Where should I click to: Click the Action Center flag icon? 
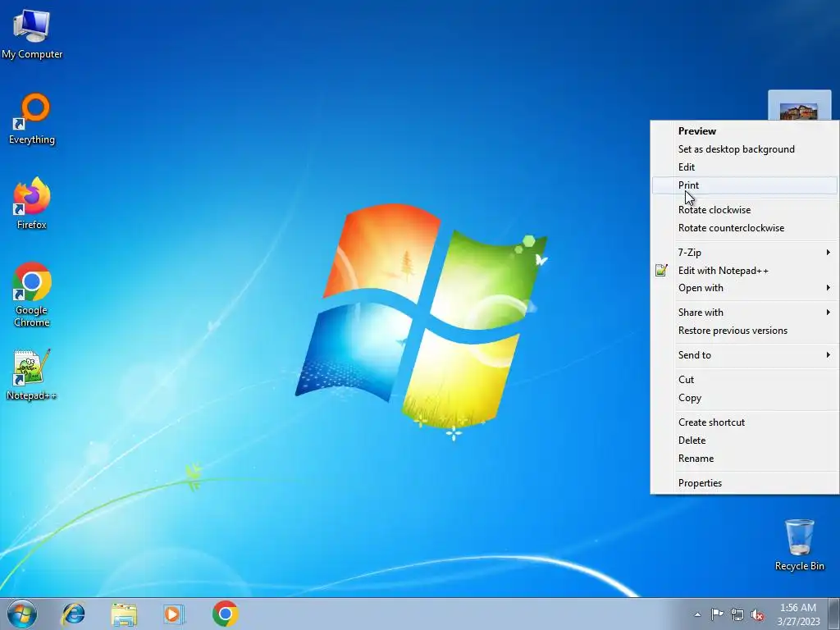717,614
